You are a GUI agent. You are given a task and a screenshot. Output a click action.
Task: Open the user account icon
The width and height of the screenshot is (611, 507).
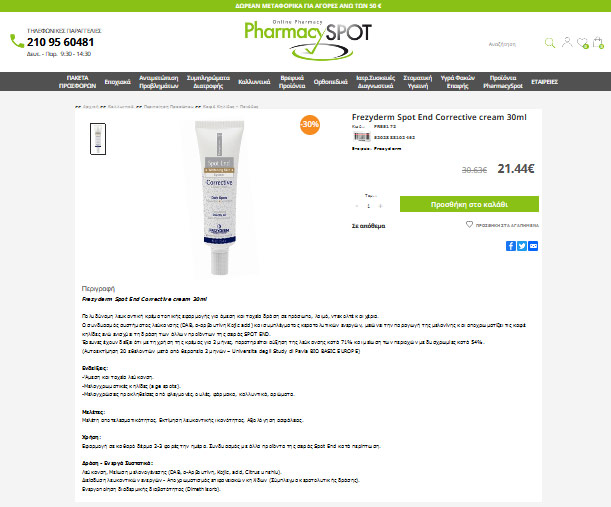pos(567,42)
